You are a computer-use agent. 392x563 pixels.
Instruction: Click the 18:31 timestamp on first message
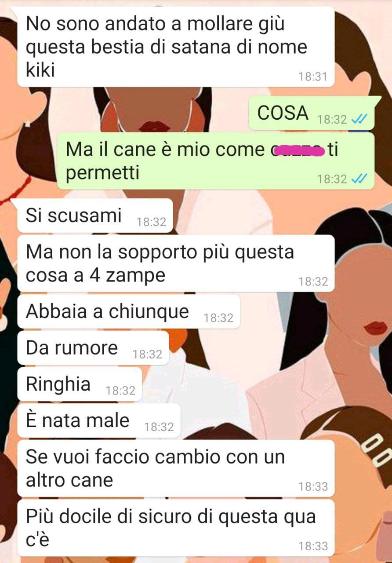coord(313,77)
